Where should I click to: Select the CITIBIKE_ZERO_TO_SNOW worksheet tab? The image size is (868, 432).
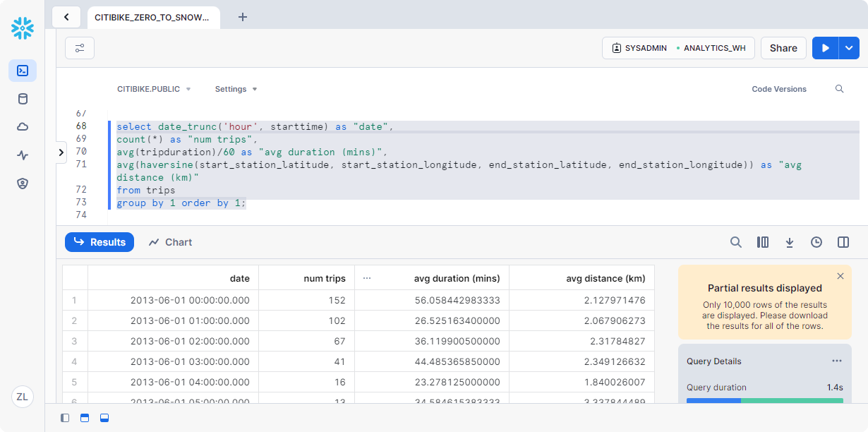click(152, 17)
